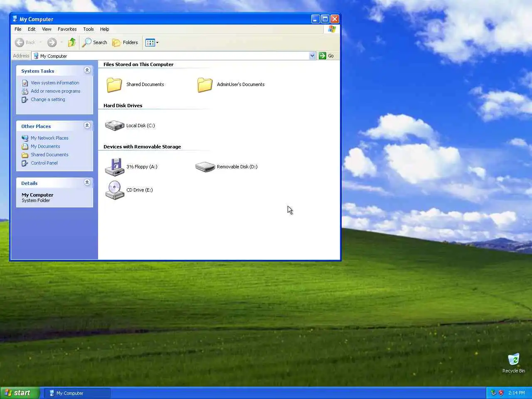Viewport: 532px width, 399px height.
Task: Click Devices with Removable Storage heading
Action: [x=142, y=147]
